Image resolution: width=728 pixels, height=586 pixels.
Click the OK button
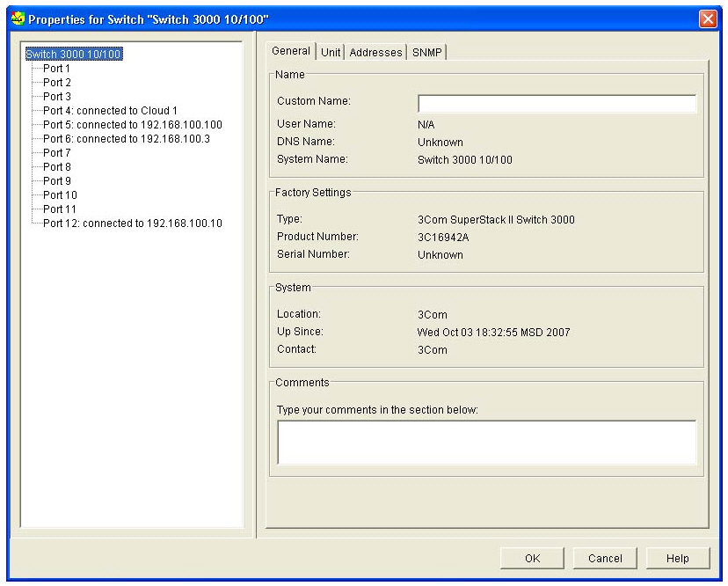[532, 558]
